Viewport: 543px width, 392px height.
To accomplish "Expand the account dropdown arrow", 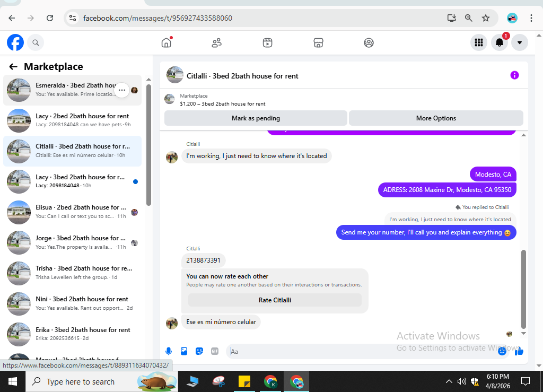I will (x=520, y=42).
